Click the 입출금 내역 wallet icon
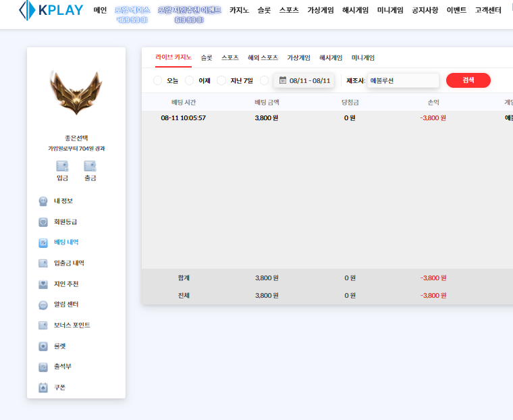The height and width of the screenshot is (420, 513). [43, 263]
